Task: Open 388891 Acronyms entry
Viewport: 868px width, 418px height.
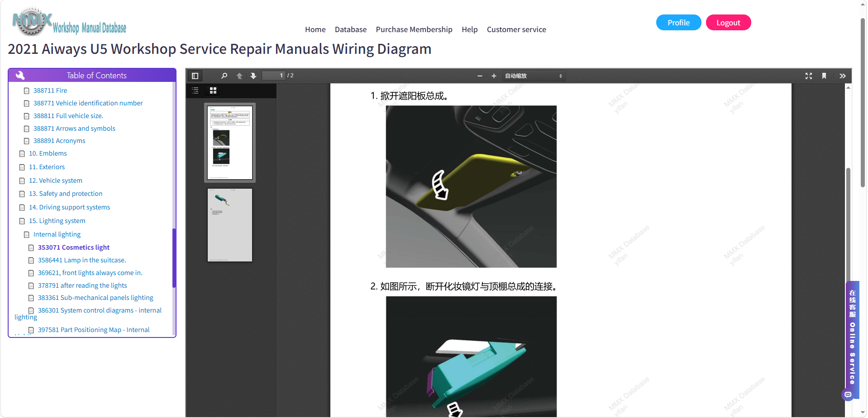Action: pos(59,141)
